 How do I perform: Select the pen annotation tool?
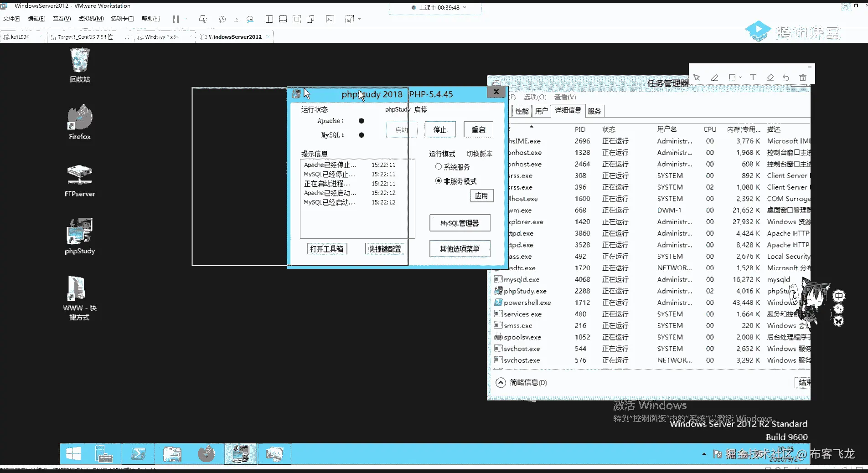tap(714, 77)
